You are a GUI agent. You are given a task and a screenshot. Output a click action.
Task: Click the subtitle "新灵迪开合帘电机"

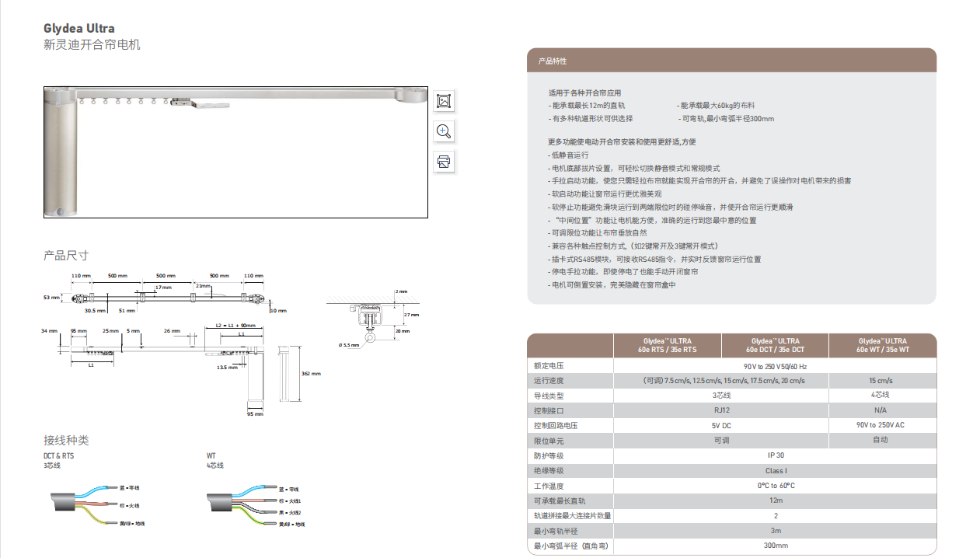(x=92, y=45)
